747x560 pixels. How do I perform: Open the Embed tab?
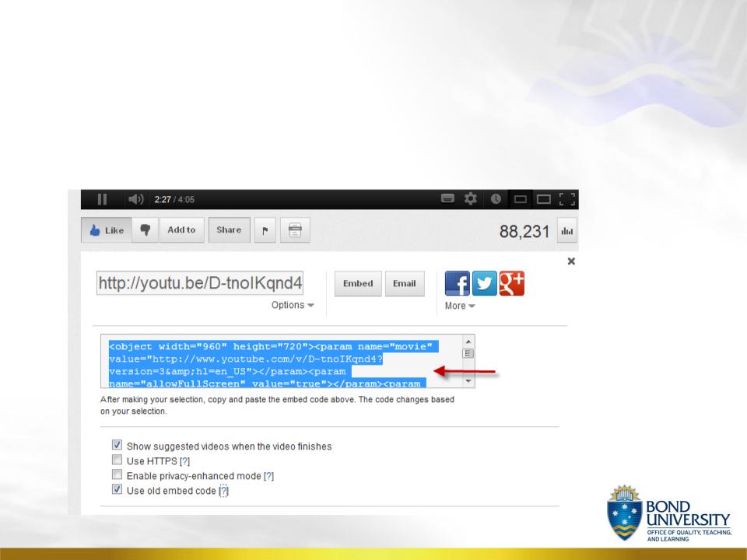(358, 283)
